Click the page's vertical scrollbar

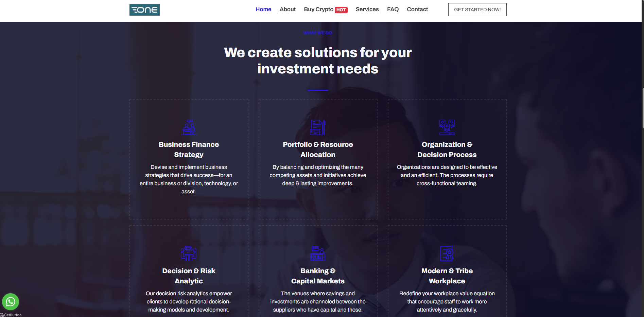click(642, 108)
